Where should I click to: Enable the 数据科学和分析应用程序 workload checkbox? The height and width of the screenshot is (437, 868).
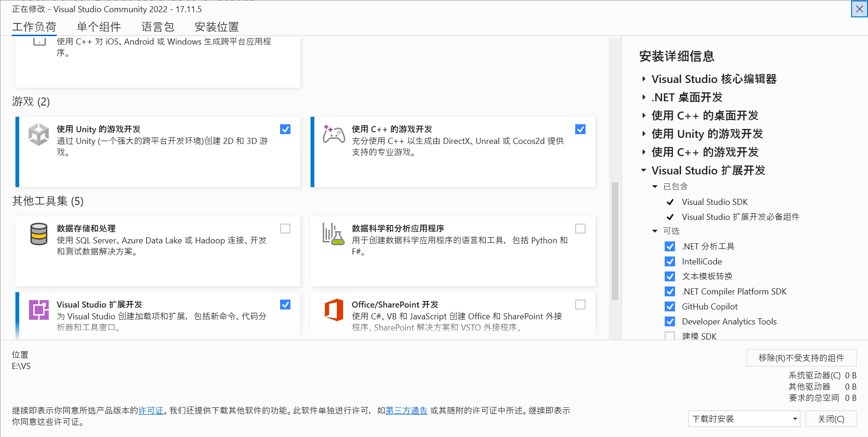pyautogui.click(x=580, y=229)
